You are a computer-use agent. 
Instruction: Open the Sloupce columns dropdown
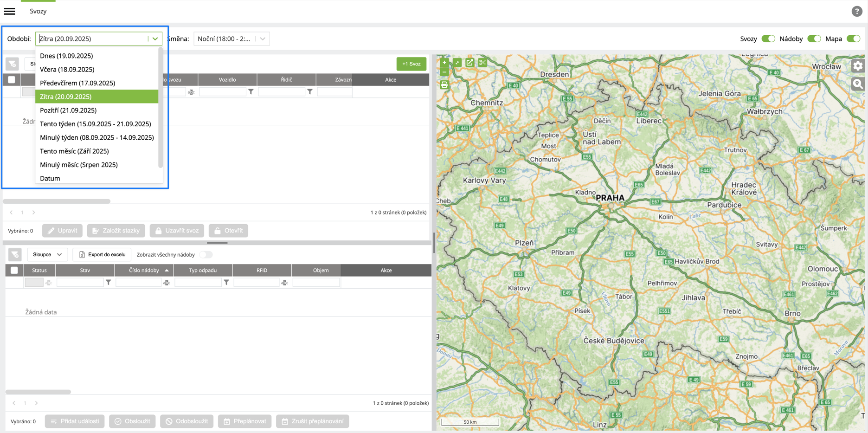click(x=47, y=254)
